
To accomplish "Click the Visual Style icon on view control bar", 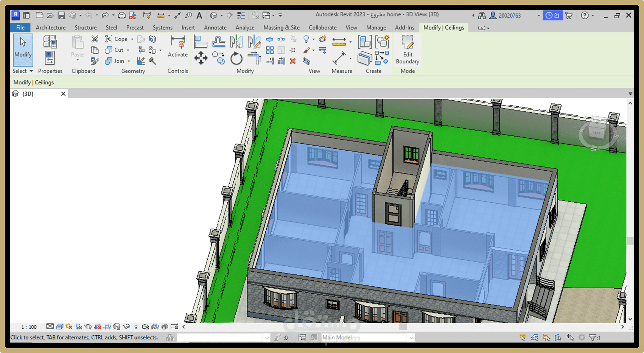I will pos(60,327).
